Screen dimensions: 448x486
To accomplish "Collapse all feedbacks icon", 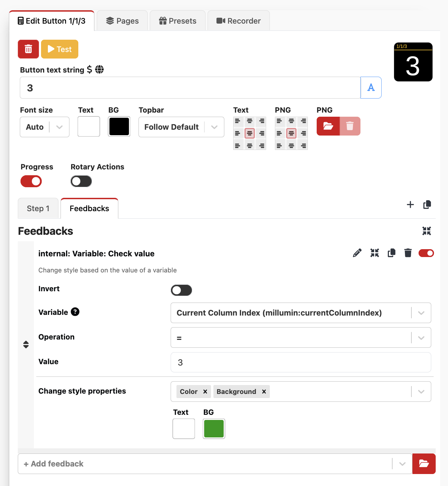I will (426, 231).
